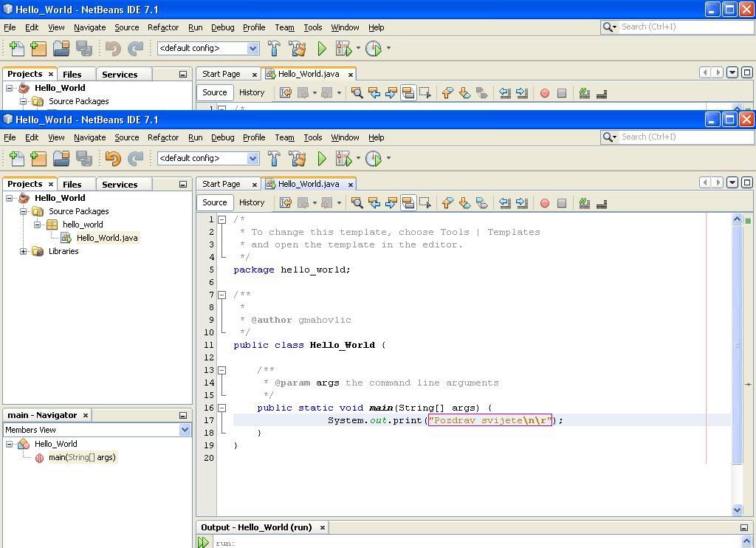
Task: Click the History button above line numbers
Action: pos(252,202)
